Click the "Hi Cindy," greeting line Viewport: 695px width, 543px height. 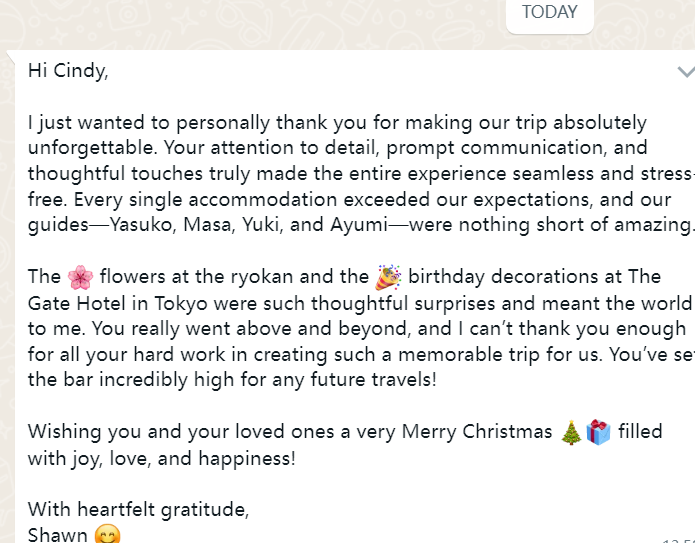pyautogui.click(x=68, y=72)
